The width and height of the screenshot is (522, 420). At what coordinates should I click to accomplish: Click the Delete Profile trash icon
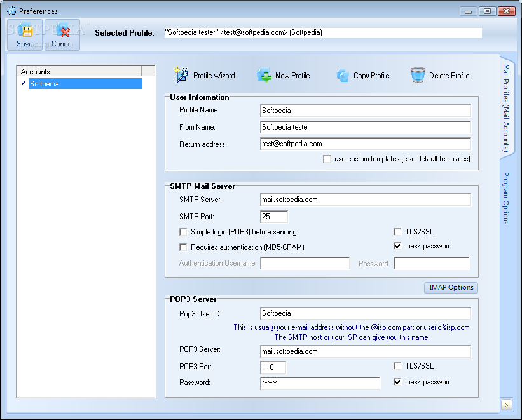click(418, 75)
